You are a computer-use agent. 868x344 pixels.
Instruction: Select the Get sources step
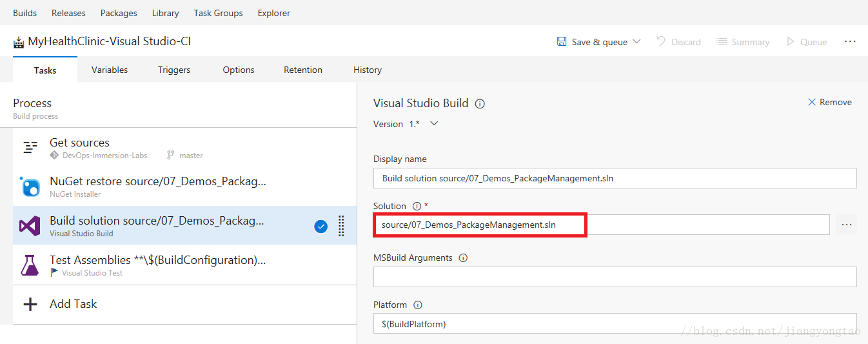pos(184,147)
